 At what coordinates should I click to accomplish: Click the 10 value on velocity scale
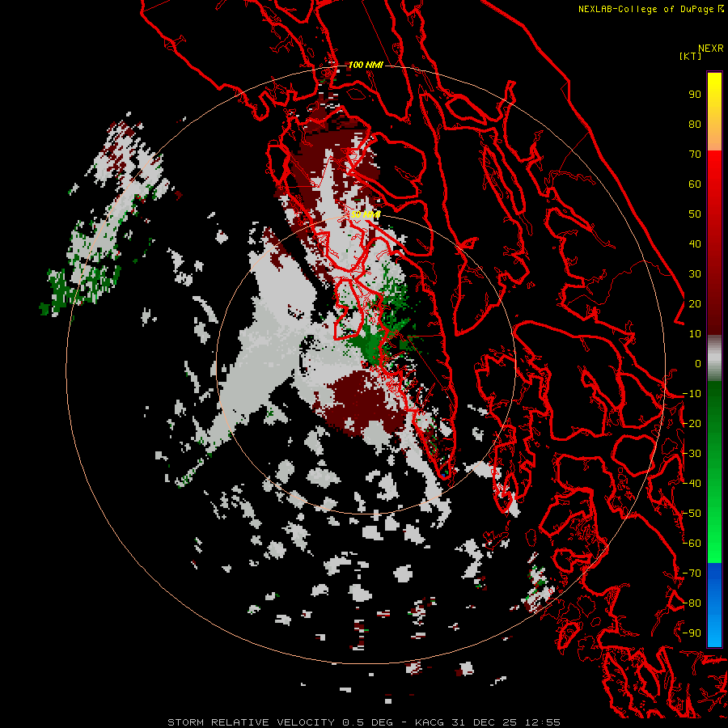tap(695, 334)
